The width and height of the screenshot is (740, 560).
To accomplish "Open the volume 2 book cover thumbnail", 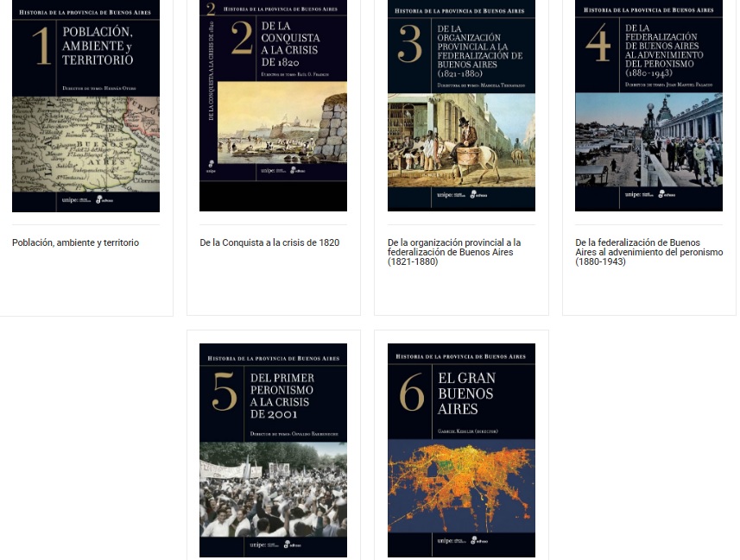I will point(273,105).
